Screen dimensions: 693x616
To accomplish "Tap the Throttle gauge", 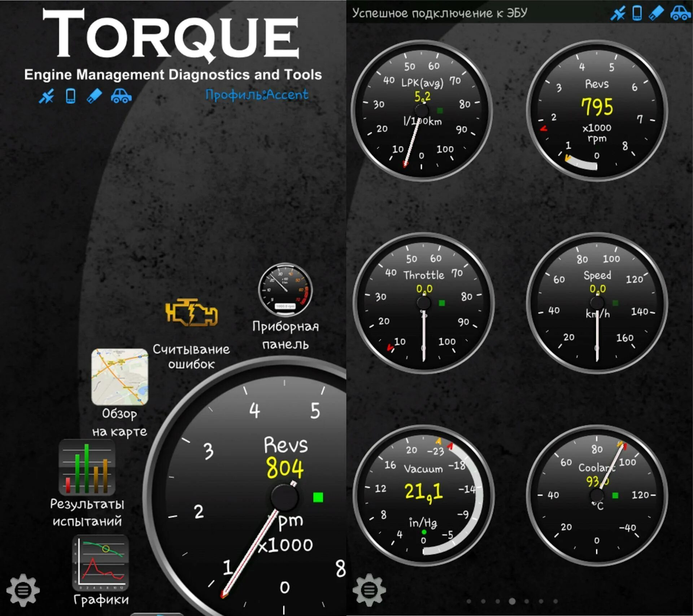I will [x=423, y=303].
